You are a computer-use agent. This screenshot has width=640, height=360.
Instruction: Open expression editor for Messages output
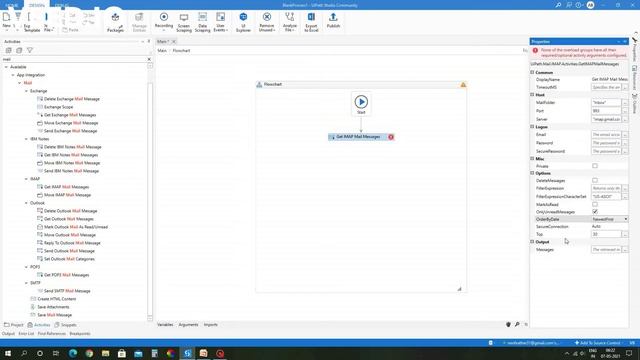tap(625, 249)
